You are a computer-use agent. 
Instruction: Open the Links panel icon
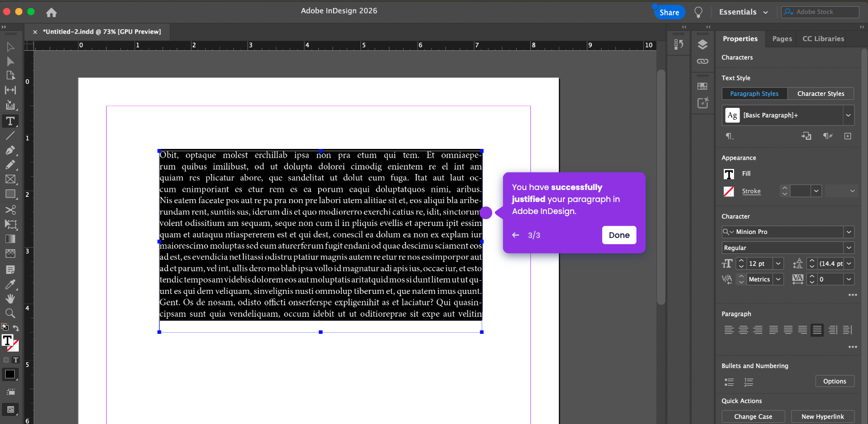[x=703, y=61]
